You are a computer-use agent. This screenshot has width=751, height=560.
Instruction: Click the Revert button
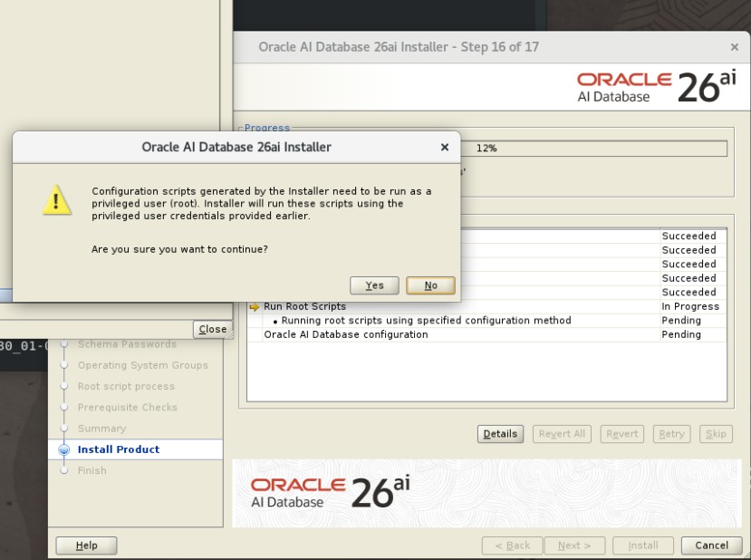pyautogui.click(x=621, y=434)
